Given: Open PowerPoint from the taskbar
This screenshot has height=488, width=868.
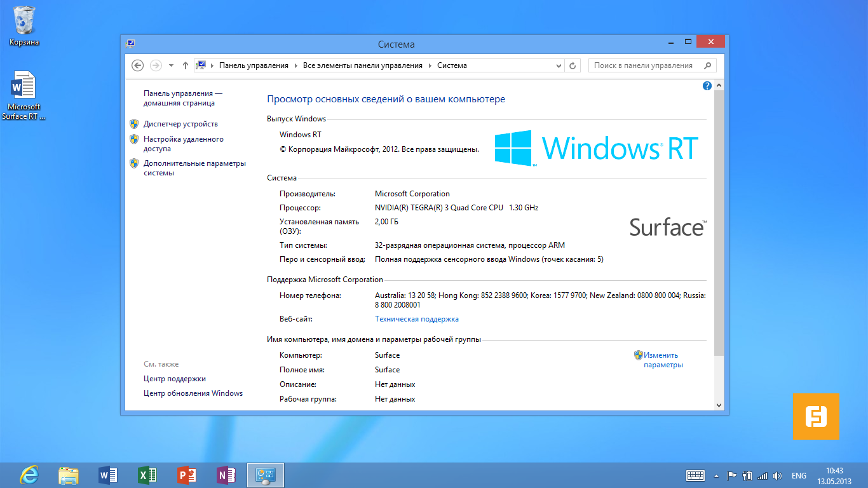Looking at the screenshot, I should 187,475.
